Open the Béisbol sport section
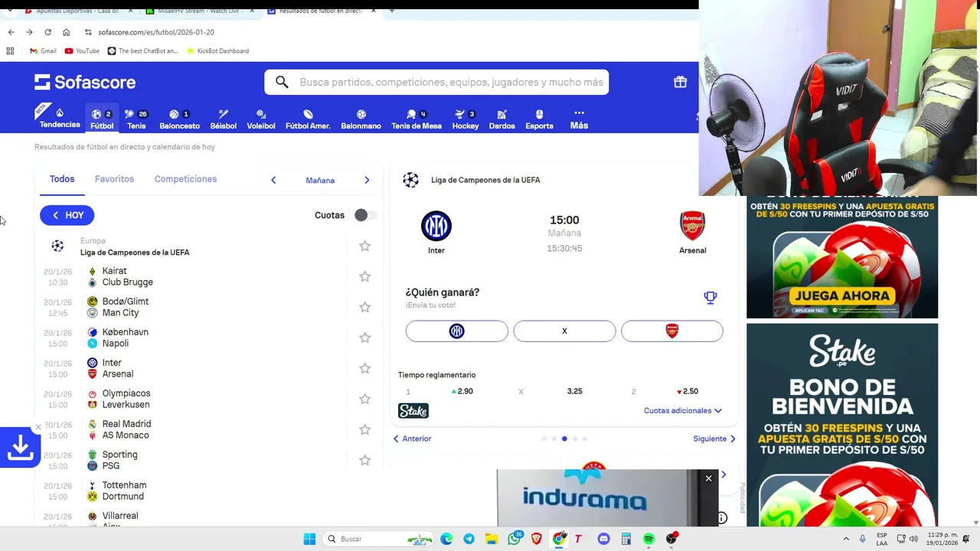 pyautogui.click(x=223, y=119)
